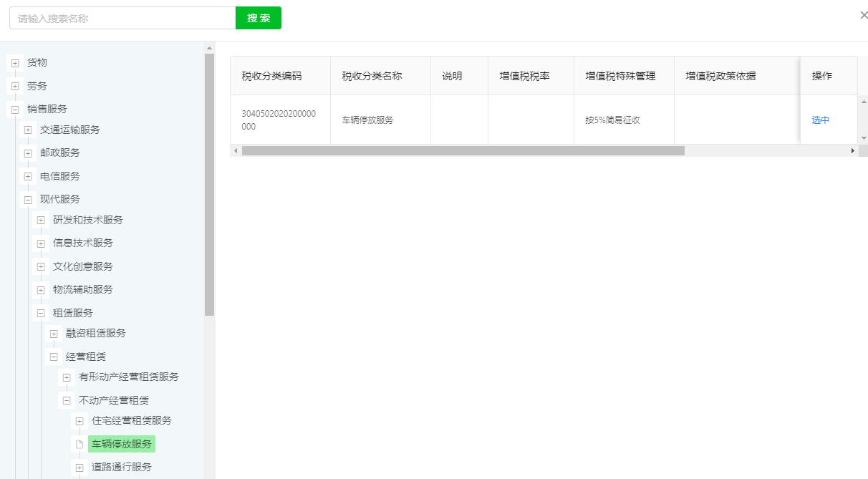
Task: Expand the 邮政服务 plus icon
Action: tap(28, 153)
